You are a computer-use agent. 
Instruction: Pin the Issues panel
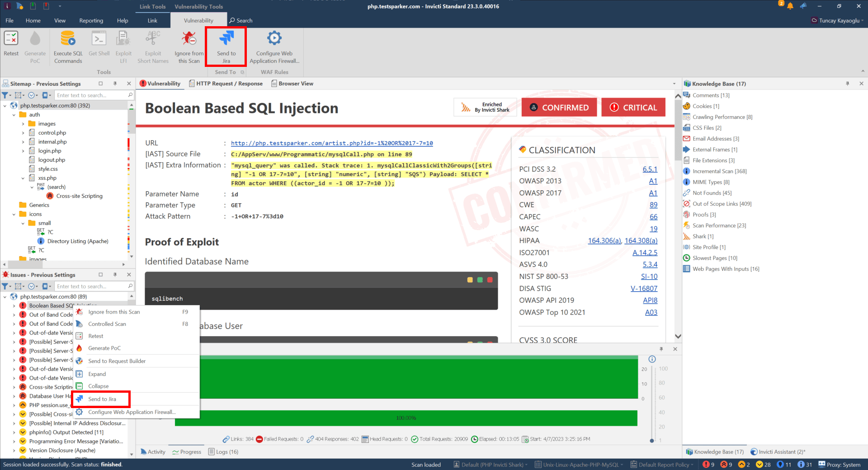coord(115,274)
